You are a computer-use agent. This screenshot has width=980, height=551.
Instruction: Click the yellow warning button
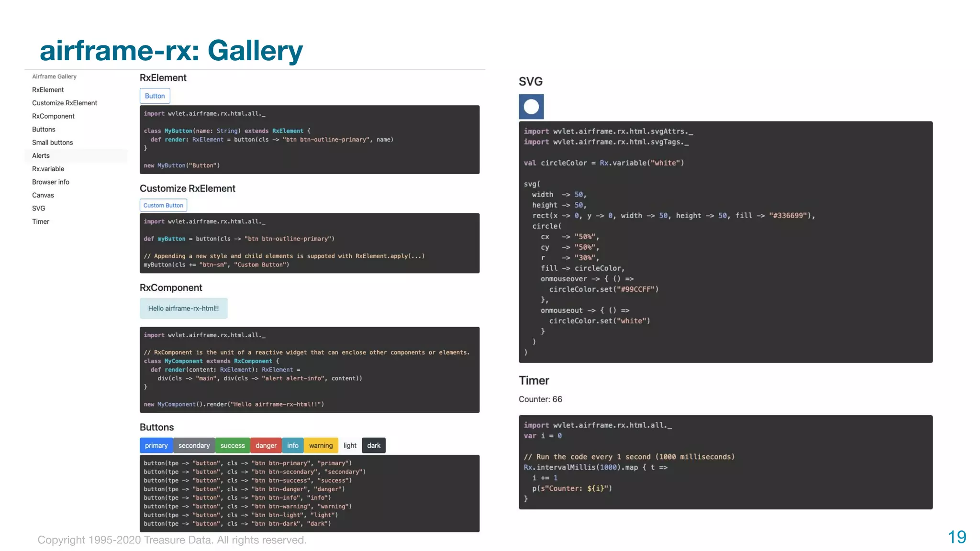coord(321,445)
